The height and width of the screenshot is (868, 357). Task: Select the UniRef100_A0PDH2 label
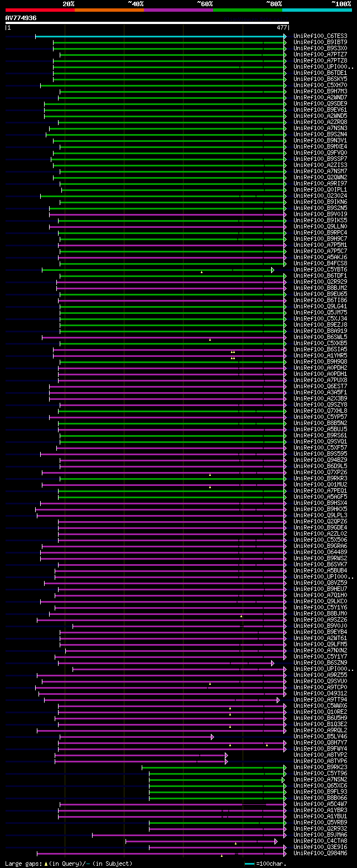point(320,368)
